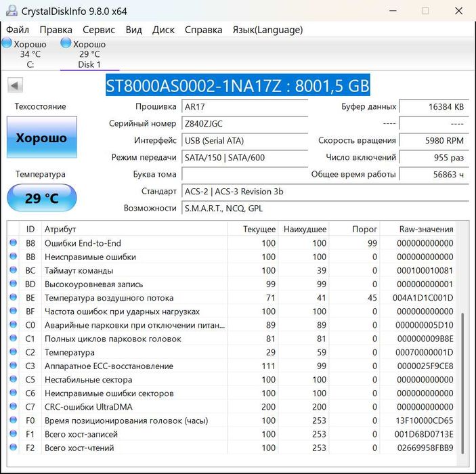476x474 pixels.
Task: Open the Сервис menu
Action: pos(99,30)
